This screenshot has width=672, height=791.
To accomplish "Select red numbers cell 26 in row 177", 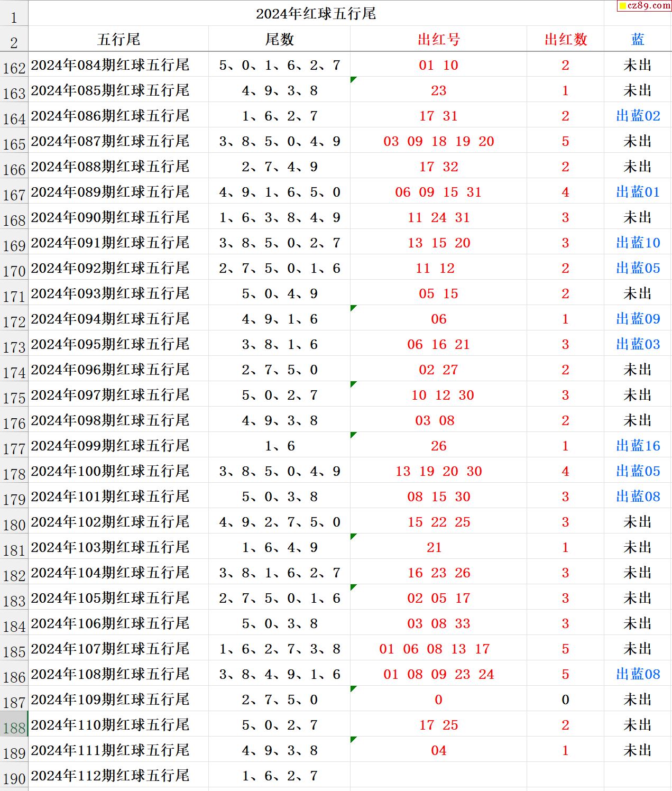I will click(438, 445).
